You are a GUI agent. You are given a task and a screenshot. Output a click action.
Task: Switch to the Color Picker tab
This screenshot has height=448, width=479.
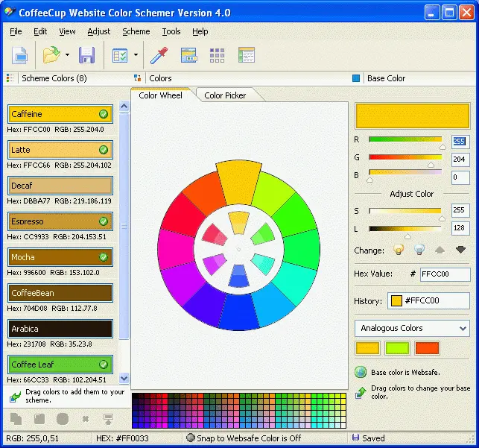tap(225, 95)
